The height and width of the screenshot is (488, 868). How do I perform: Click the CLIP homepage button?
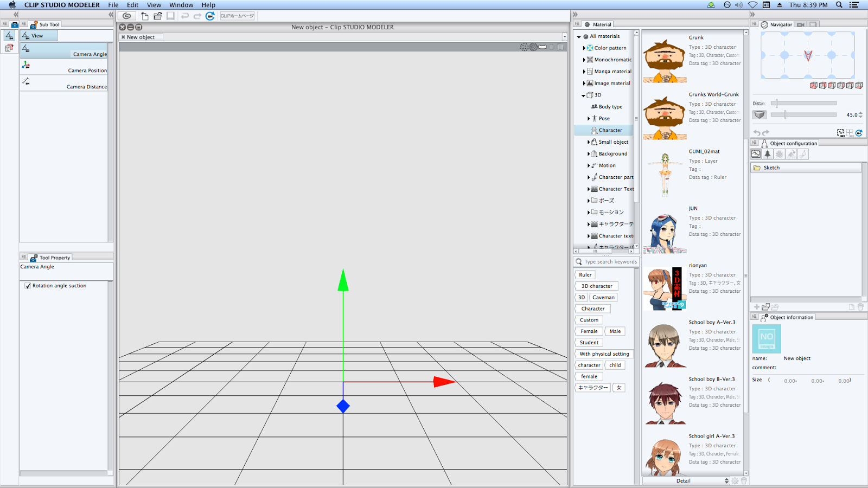tap(237, 16)
